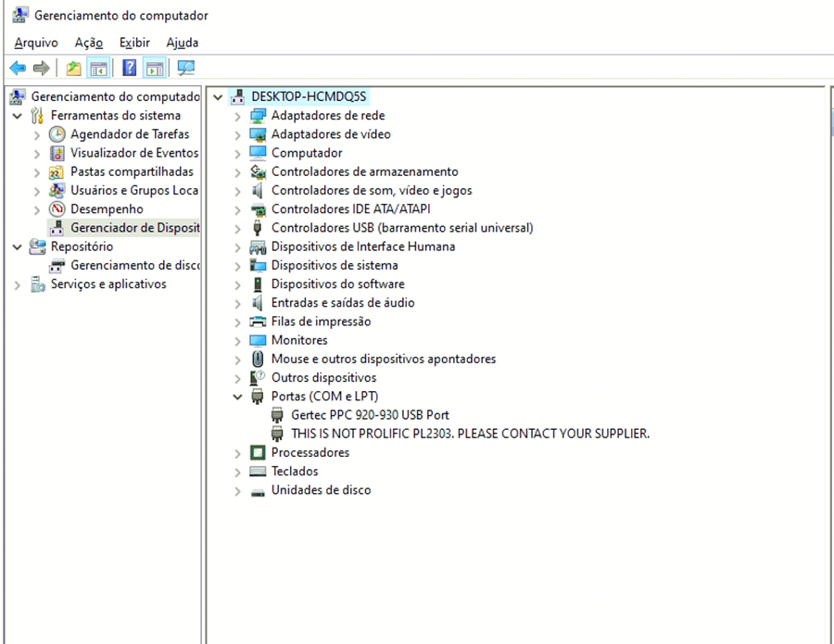Expand Serviços e aplicativos in left tree
This screenshot has width=834, height=644.
pyautogui.click(x=18, y=284)
